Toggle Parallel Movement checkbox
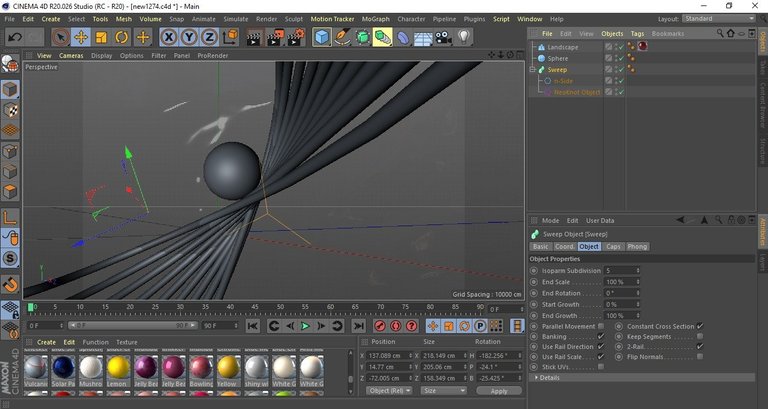 tap(601, 326)
